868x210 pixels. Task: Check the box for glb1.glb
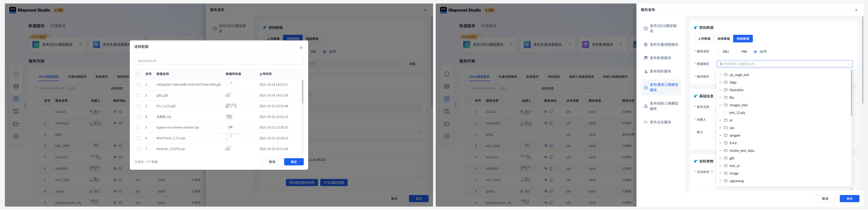tap(139, 95)
